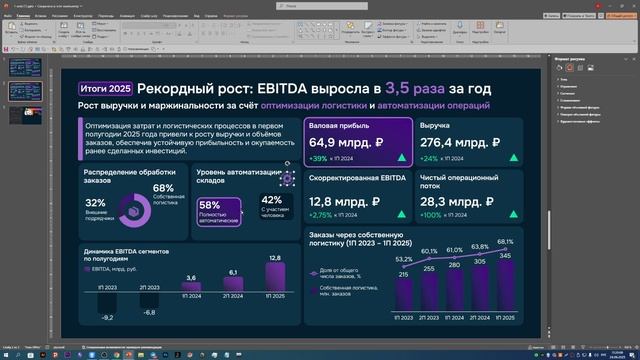This screenshot has height=360, width=640.
Task: Open the Контур фигуры dropdown
Action: point(391,30)
